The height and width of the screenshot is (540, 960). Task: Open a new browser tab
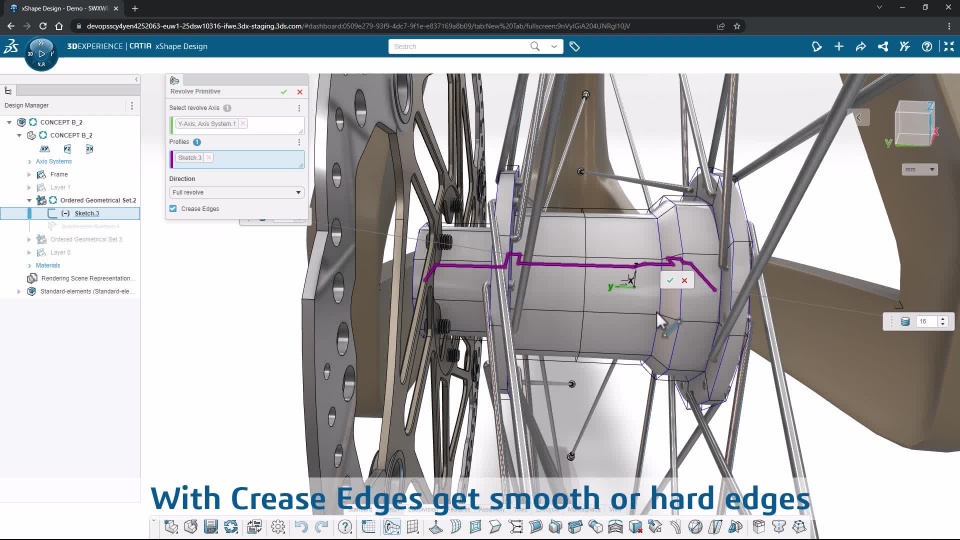tap(135, 9)
